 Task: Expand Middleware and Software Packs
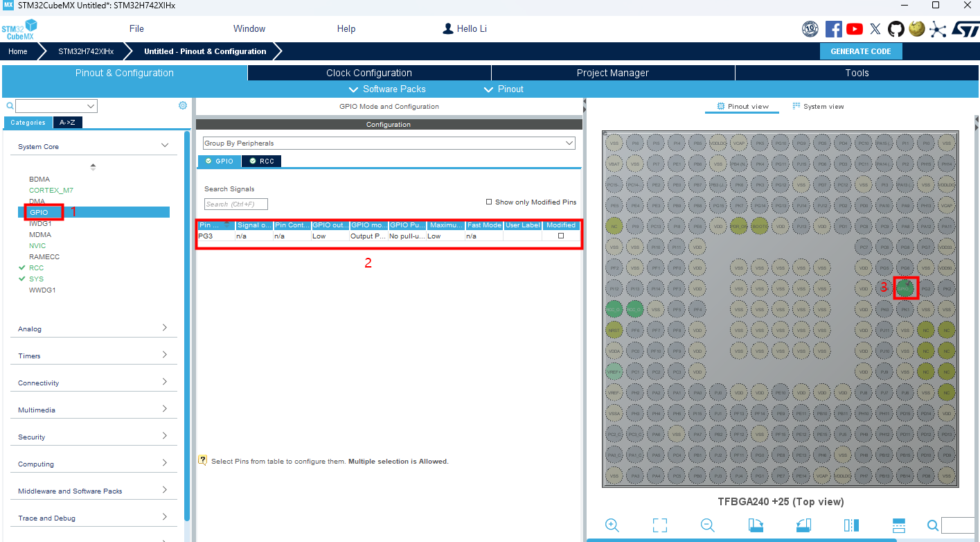pyautogui.click(x=165, y=490)
